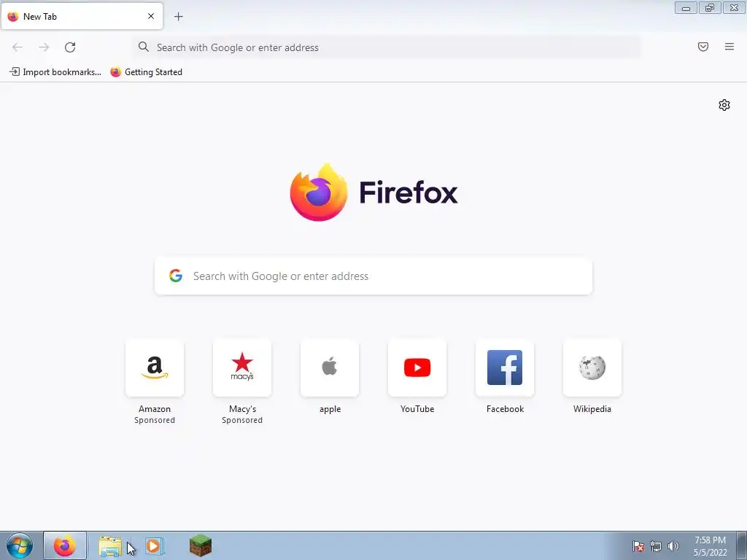Restore down the Firefox window

[x=710, y=7]
